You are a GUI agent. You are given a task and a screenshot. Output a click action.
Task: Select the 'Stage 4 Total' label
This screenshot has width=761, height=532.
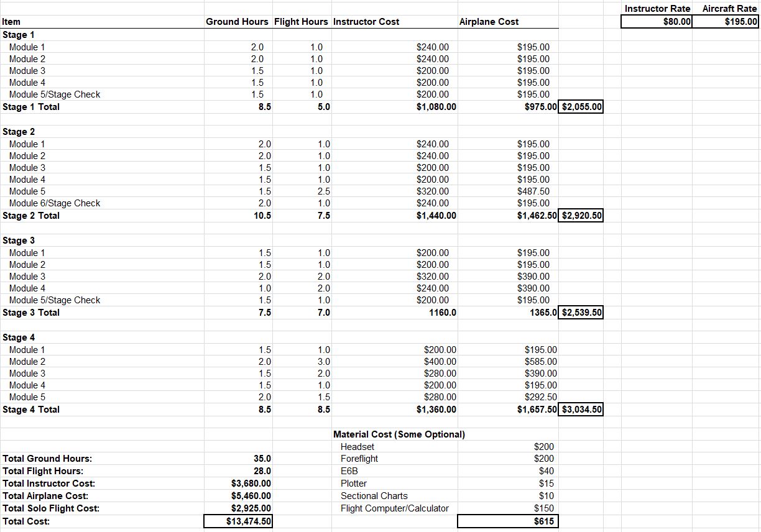[31, 410]
